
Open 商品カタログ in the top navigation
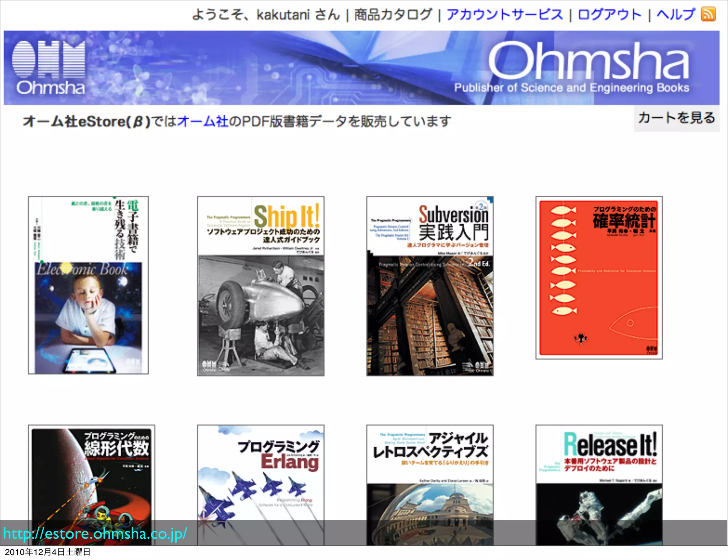pos(393,15)
